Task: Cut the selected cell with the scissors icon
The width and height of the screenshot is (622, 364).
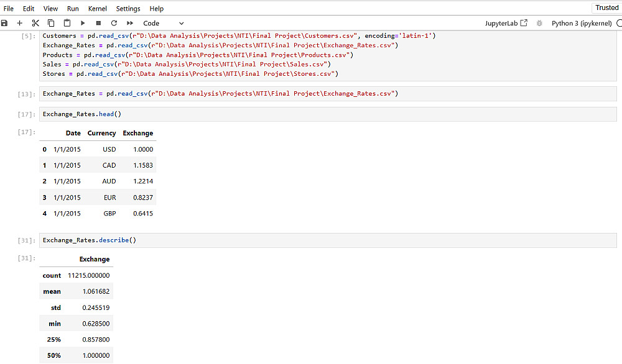Action: coord(35,23)
